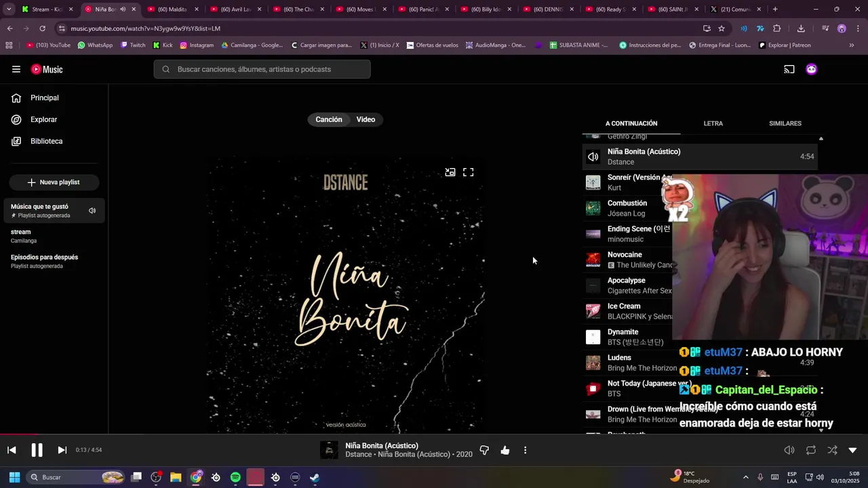Switch to Stream - Kick tab
This screenshot has height=488, width=868.
(47, 9)
